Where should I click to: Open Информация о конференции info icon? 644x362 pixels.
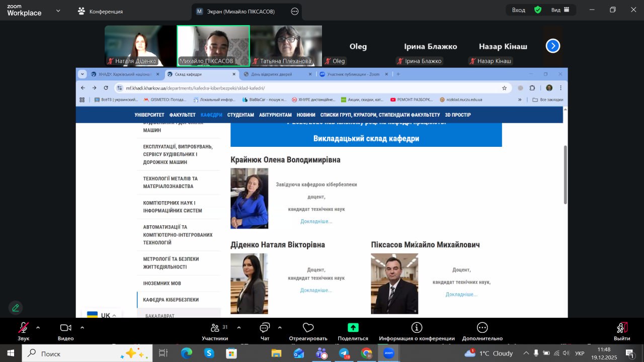417,328
